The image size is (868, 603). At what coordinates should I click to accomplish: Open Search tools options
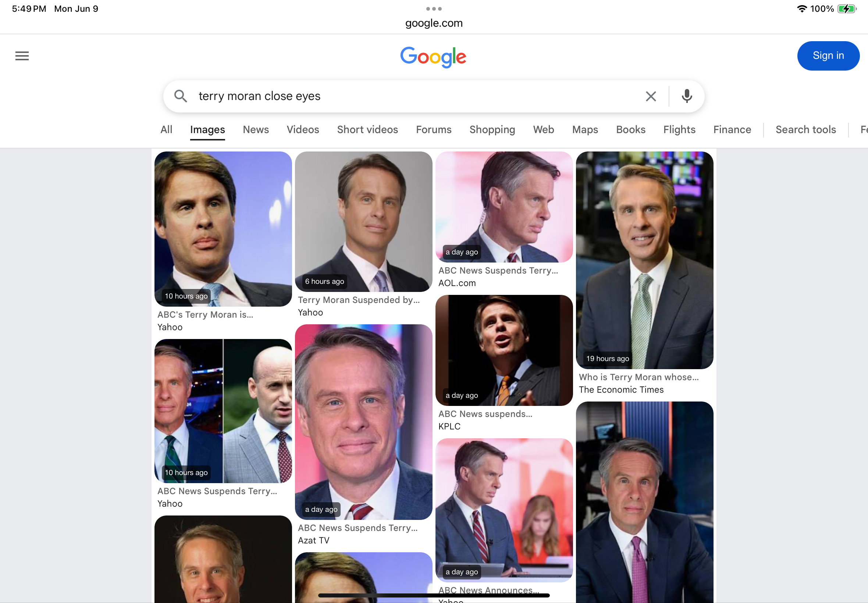(805, 129)
